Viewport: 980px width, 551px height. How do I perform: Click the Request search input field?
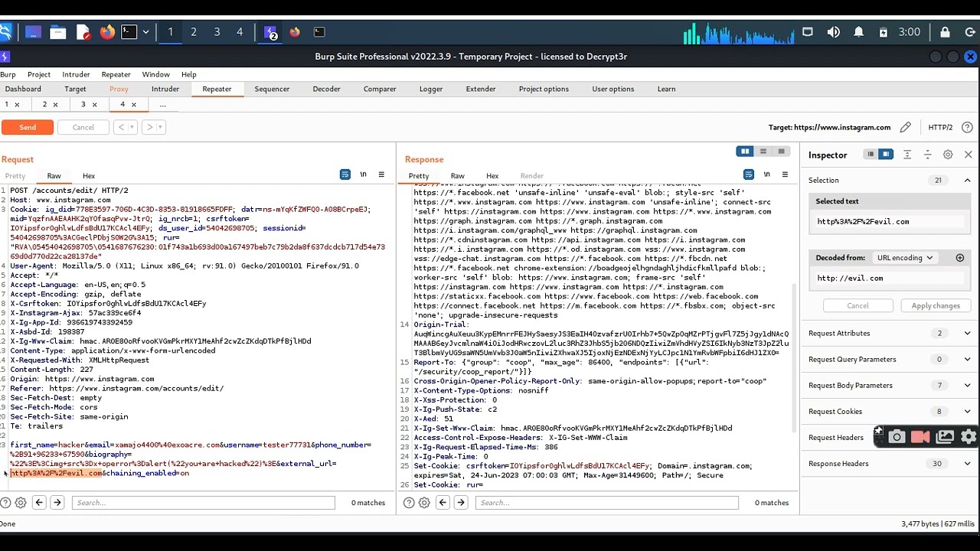204,503
